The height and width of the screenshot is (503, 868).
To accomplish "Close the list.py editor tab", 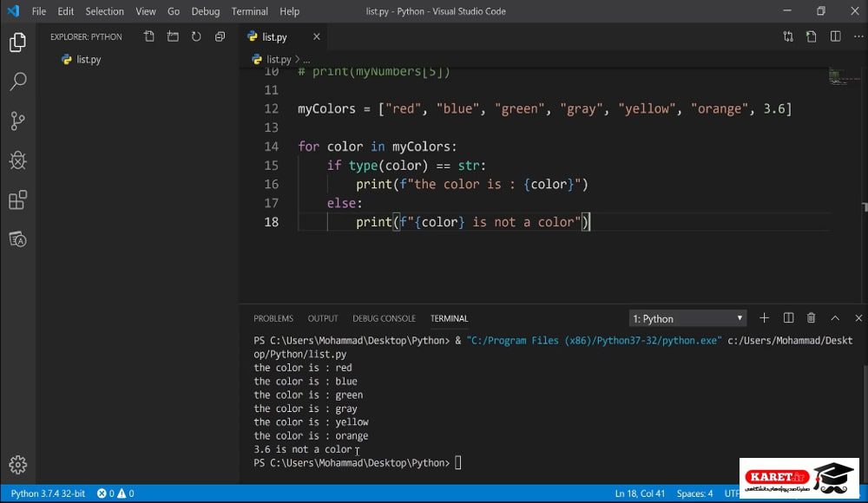I will [317, 36].
